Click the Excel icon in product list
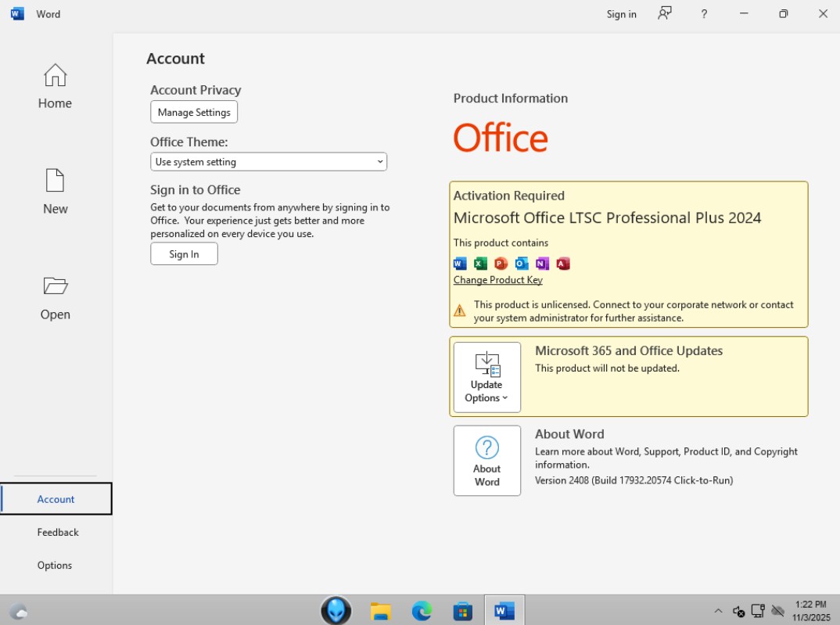840x625 pixels. (480, 264)
